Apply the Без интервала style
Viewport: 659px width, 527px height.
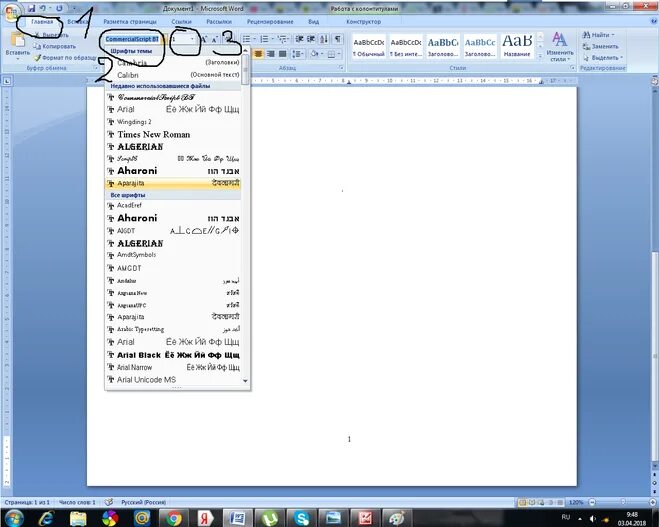coord(406,46)
